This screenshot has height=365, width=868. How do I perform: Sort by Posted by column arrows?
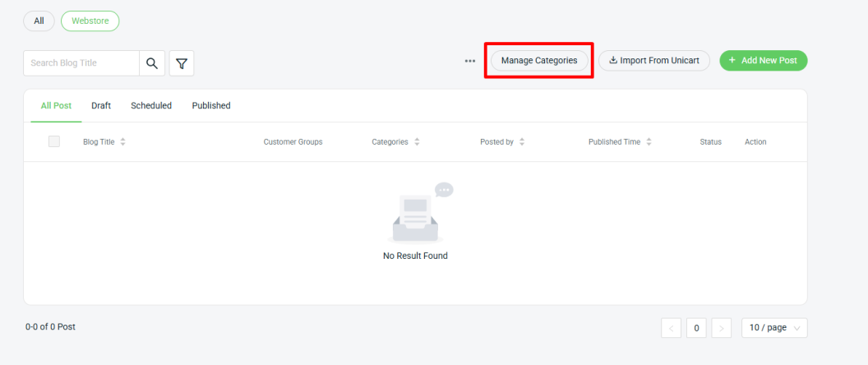click(522, 142)
